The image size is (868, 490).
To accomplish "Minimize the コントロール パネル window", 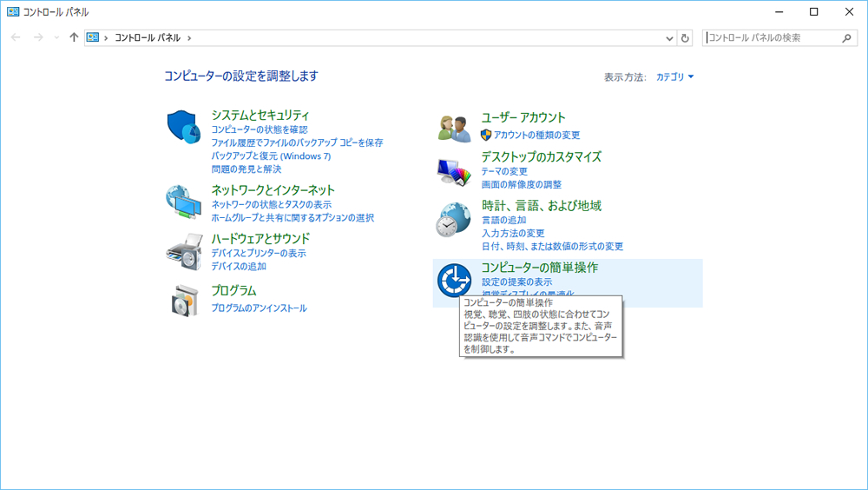I will (779, 11).
